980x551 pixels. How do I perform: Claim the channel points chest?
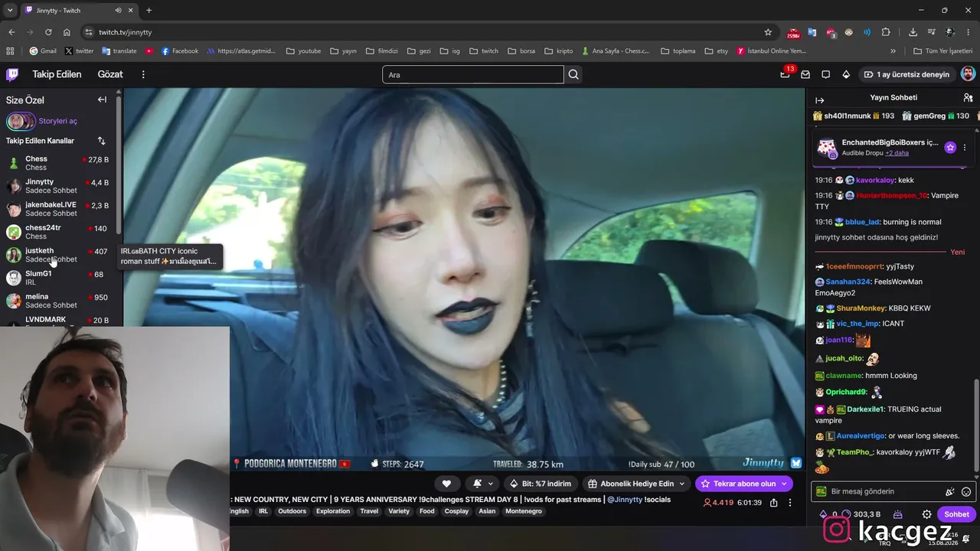tap(897, 514)
